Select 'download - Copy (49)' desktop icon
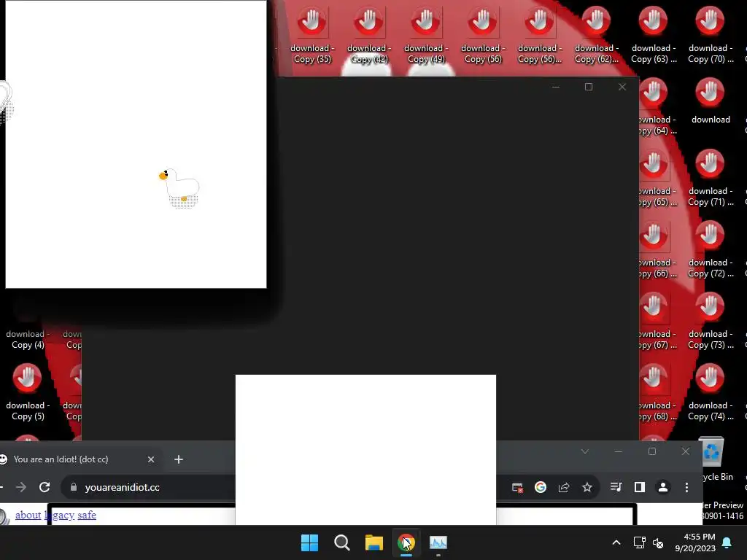Viewport: 747px width, 560px height. [x=426, y=36]
